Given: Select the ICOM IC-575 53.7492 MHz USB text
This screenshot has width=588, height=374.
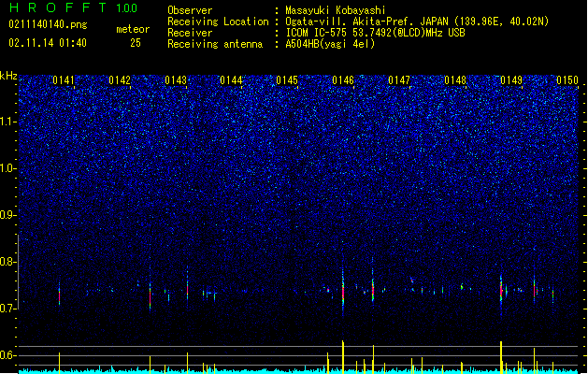Looking at the screenshot, I should pos(375,33).
